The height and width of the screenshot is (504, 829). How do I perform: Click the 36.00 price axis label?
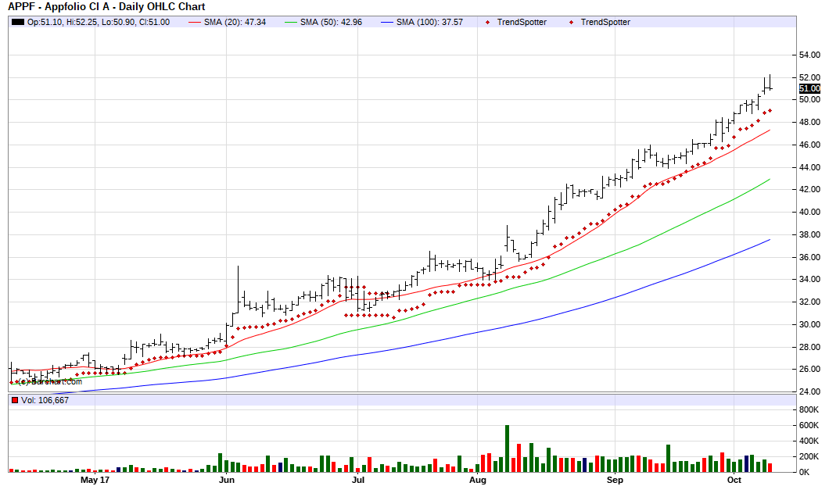click(809, 257)
